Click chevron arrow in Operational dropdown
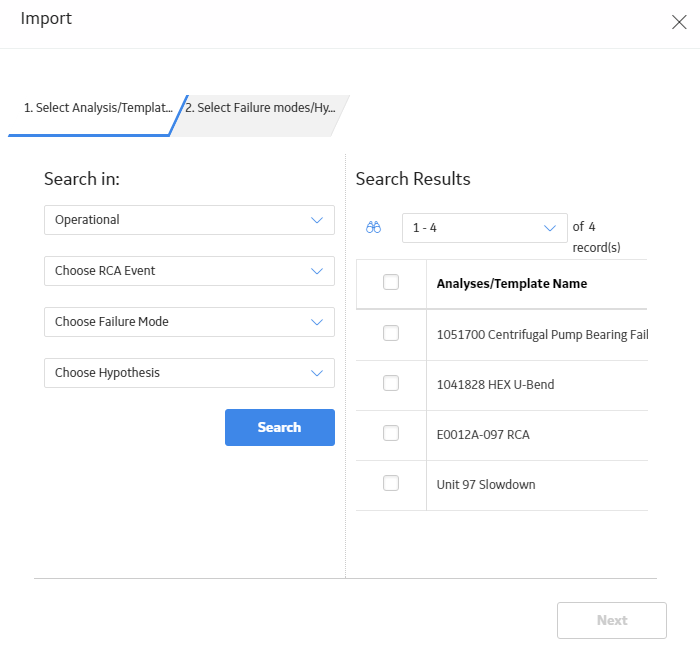This screenshot has width=700, height=648. click(x=317, y=220)
